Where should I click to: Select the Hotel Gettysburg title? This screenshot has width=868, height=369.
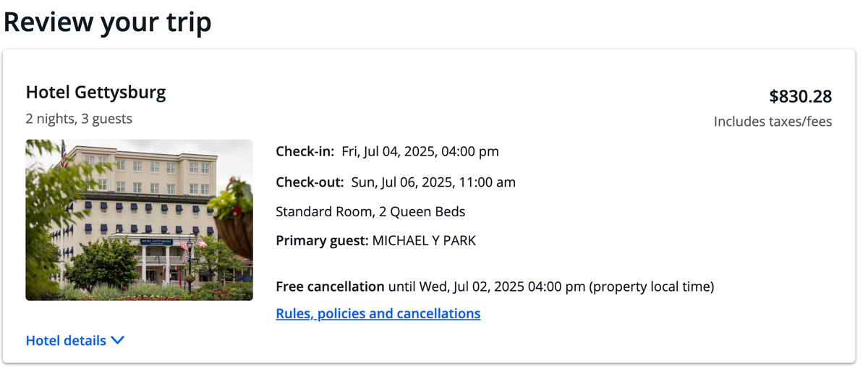96,93
